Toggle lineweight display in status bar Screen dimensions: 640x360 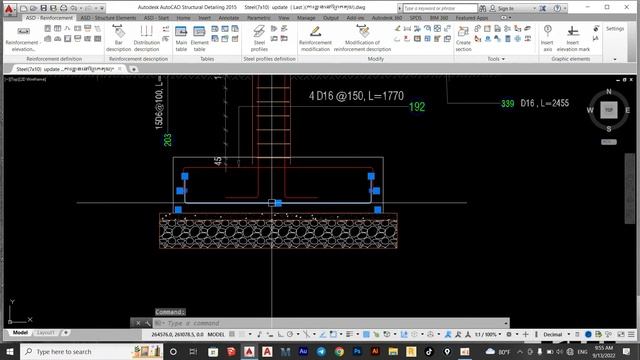(349, 334)
